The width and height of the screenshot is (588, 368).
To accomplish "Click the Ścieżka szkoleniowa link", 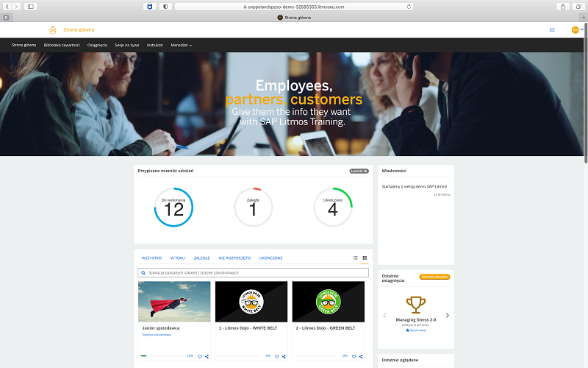I will (157, 335).
